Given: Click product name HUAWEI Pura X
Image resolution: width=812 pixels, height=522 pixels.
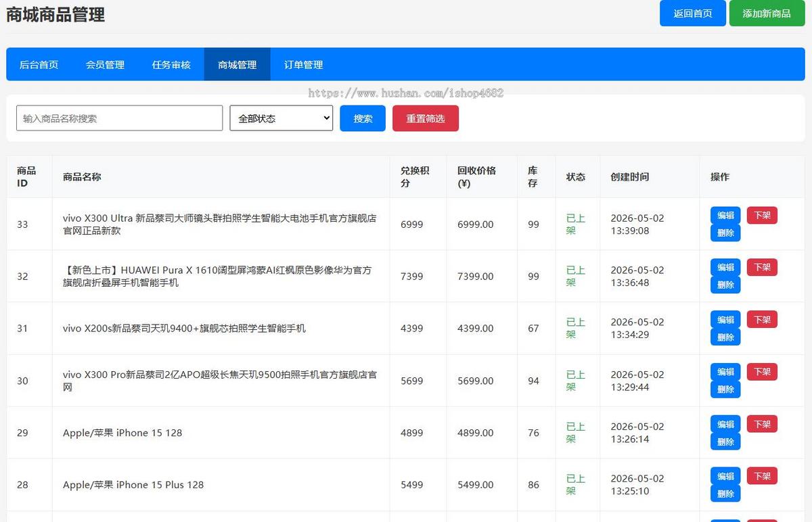Looking at the screenshot, I should [217, 277].
